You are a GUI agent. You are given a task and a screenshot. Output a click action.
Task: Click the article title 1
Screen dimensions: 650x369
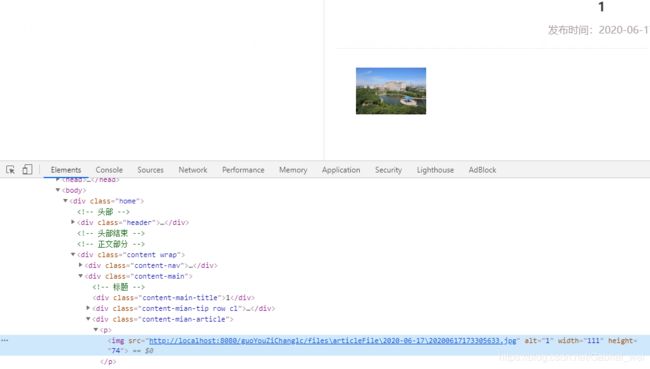[601, 7]
